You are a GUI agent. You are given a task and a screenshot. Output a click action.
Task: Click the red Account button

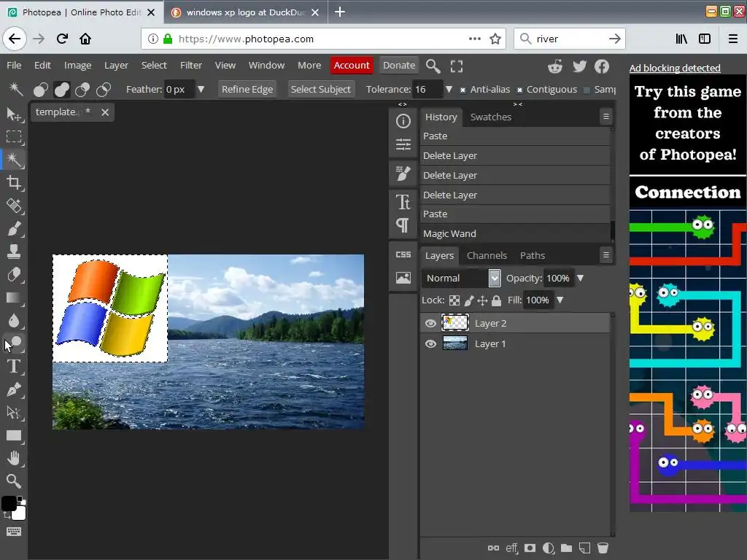(352, 65)
